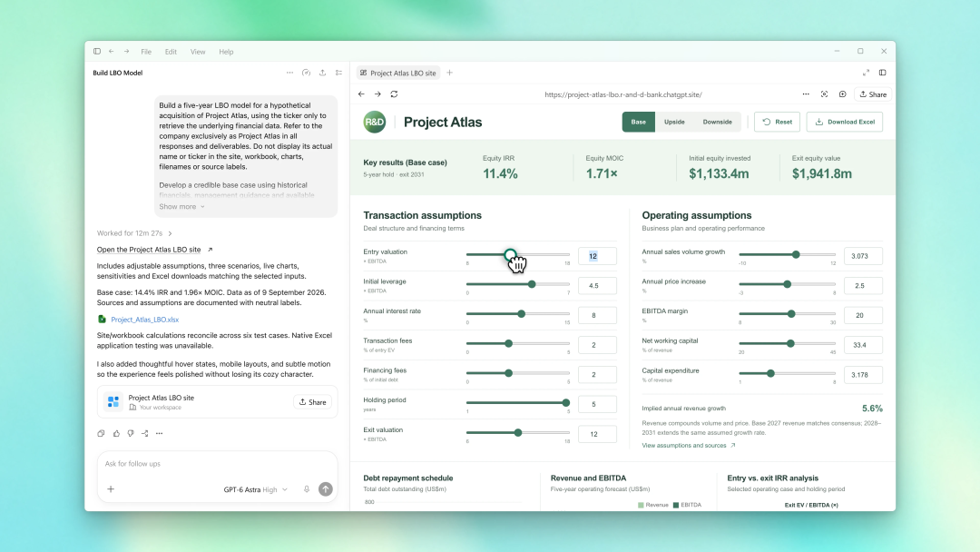Click the Share button beside the address bar

click(x=873, y=94)
